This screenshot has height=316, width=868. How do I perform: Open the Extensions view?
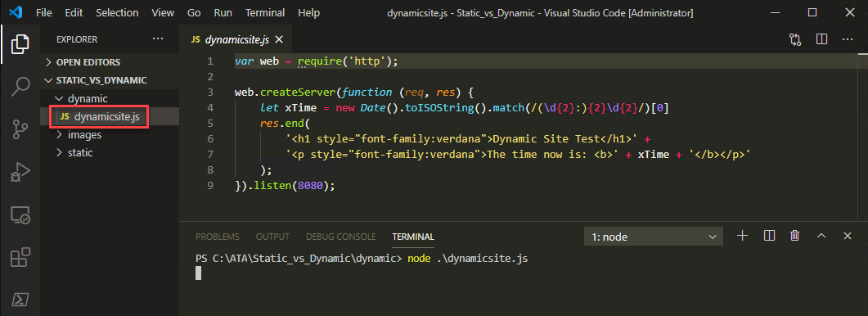coord(20,258)
